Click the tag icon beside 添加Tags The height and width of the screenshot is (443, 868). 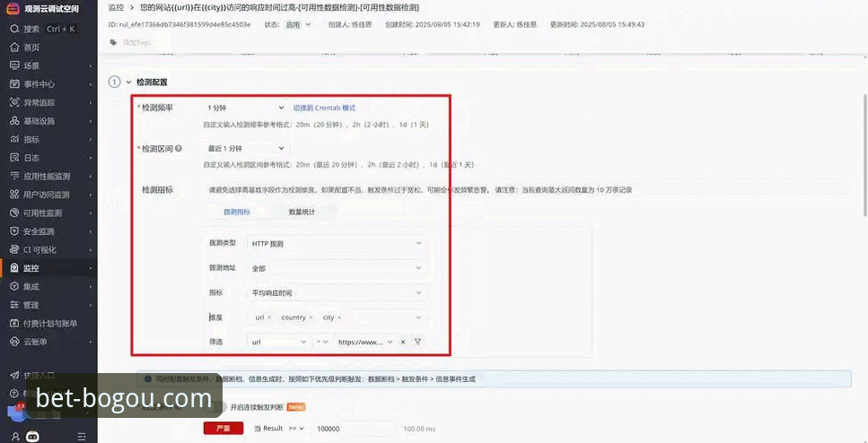click(113, 42)
